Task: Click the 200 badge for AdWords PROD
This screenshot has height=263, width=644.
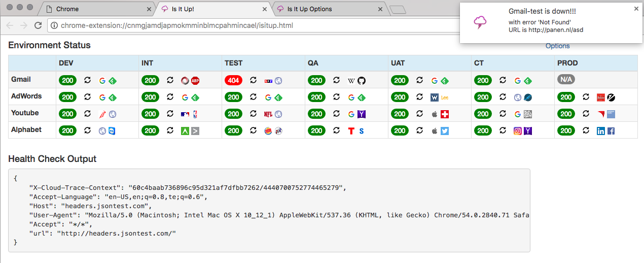Action: point(566,97)
